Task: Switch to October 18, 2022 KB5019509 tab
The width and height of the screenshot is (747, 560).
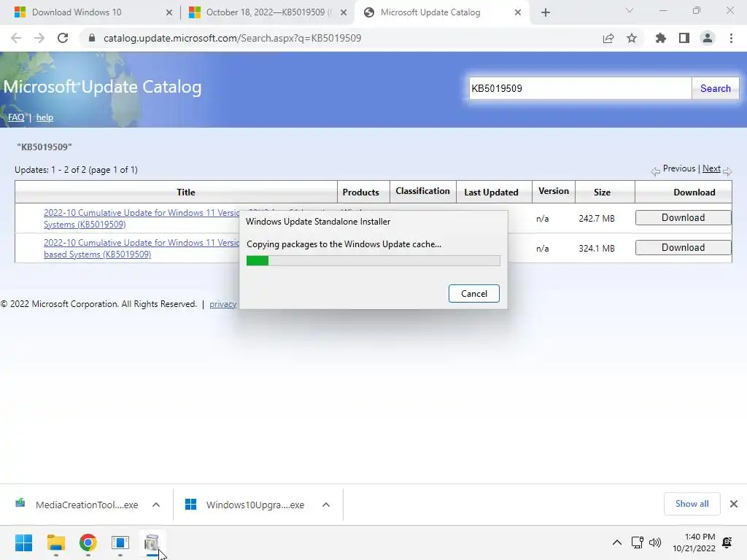Action: (267, 12)
